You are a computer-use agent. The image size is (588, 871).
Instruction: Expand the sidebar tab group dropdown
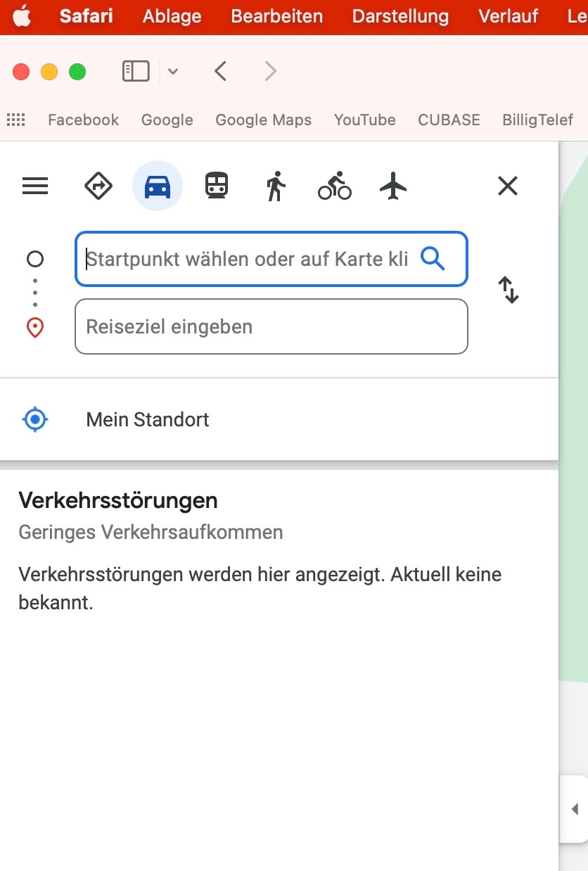tap(173, 71)
